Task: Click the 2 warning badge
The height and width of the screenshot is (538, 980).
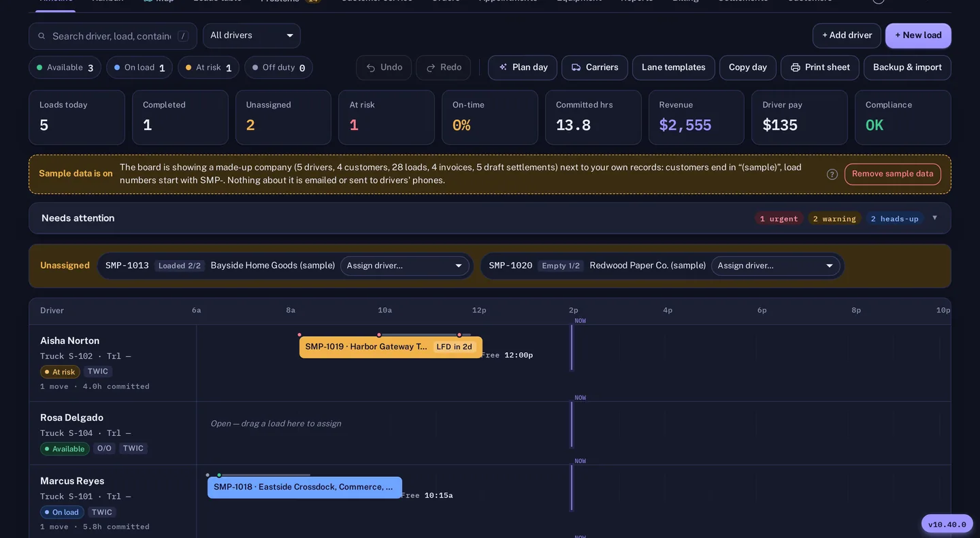Action: (834, 219)
